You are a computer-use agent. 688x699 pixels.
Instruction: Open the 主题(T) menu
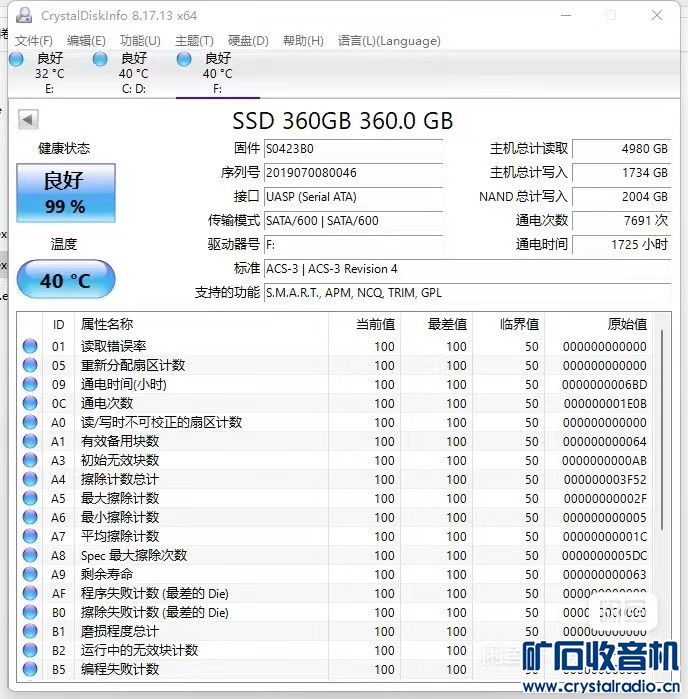pos(194,41)
